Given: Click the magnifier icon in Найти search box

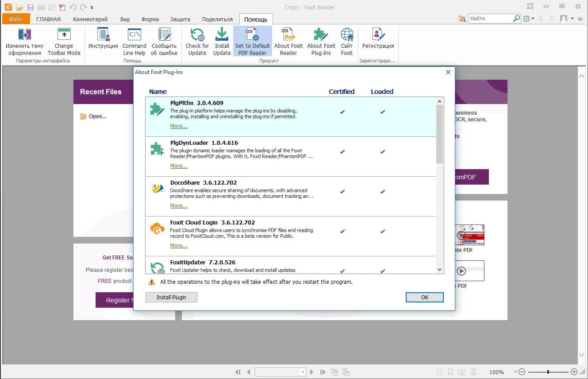Looking at the screenshot, I should (516, 19).
